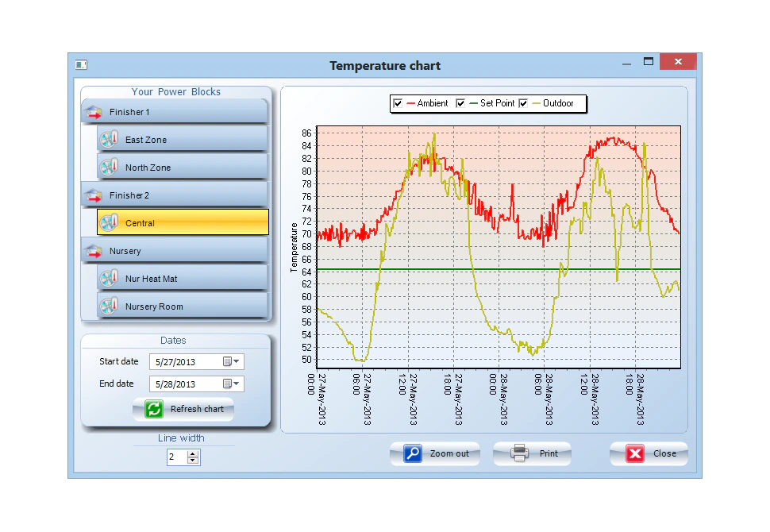Toggle the Outdoor legend checkbox
770x532 pixels.
point(522,102)
